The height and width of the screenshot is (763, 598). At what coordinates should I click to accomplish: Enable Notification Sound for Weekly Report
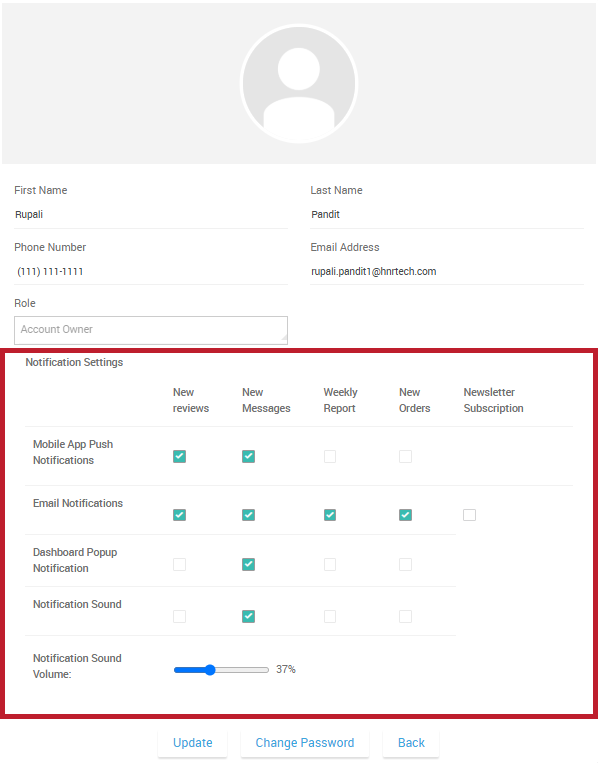[330, 617]
